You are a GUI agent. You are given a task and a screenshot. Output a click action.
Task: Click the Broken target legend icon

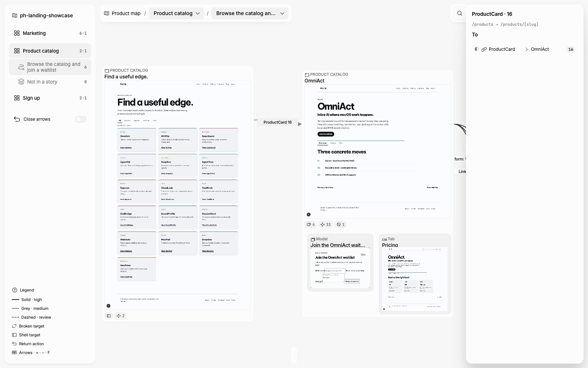click(x=14, y=326)
